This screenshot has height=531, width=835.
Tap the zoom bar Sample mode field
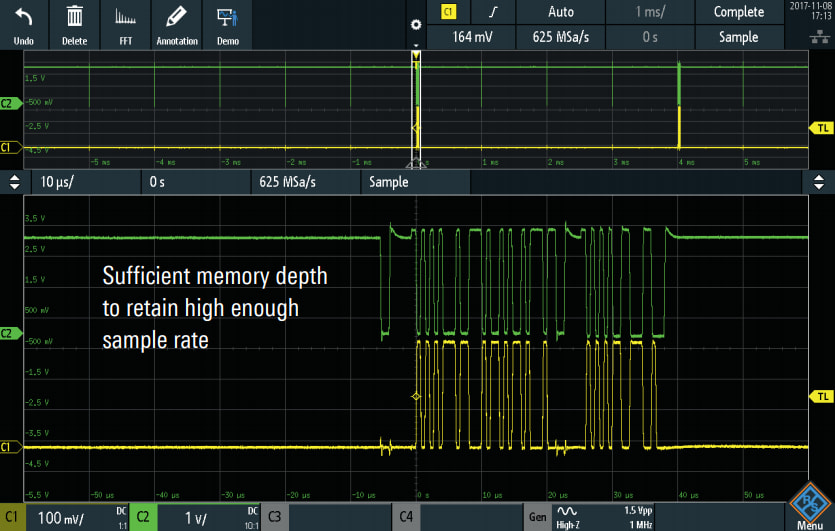415,182
